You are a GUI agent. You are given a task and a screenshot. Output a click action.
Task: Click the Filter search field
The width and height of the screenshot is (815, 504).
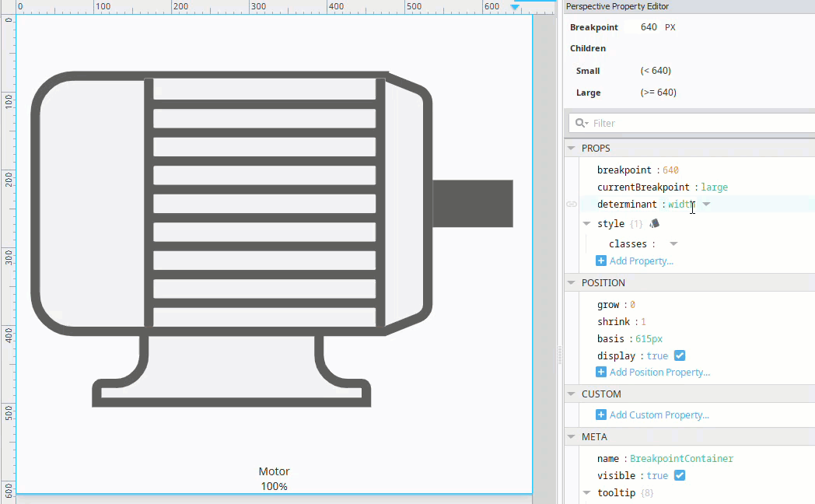pyautogui.click(x=692, y=123)
